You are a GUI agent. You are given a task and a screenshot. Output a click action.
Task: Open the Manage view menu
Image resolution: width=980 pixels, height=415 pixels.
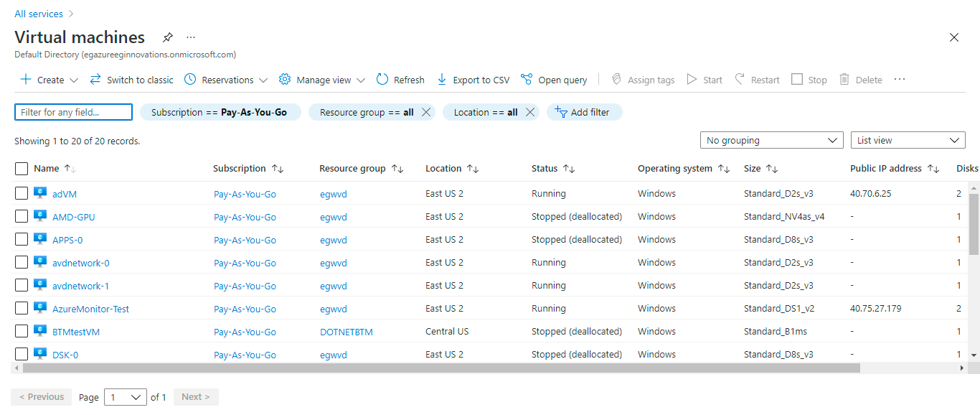tap(322, 80)
